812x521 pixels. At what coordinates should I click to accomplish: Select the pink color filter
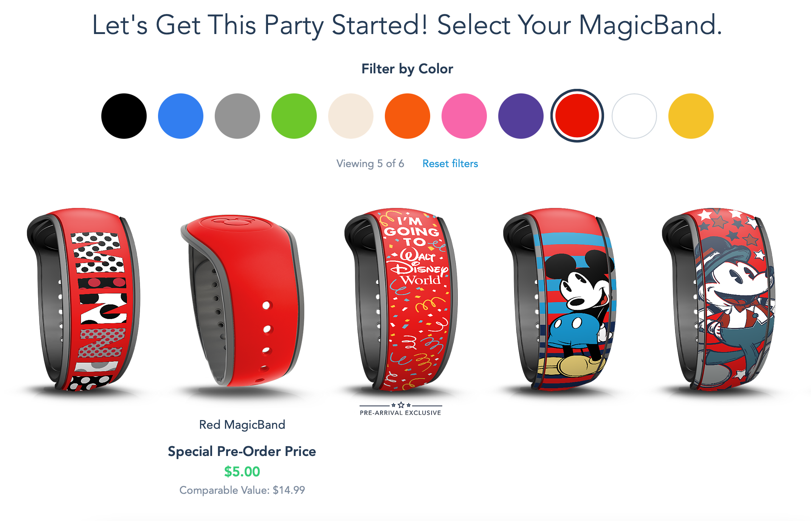[x=464, y=116]
